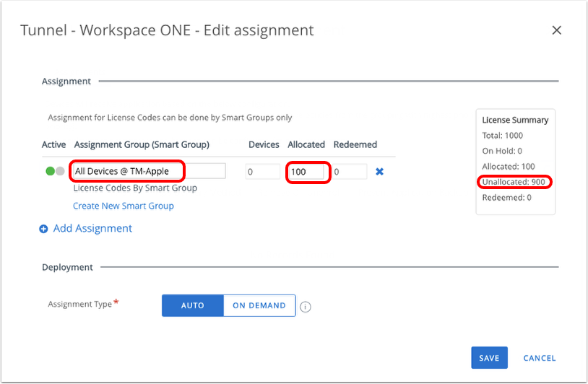Open the Assignment Type info icon
Screen dimensions: 588x384
306,306
